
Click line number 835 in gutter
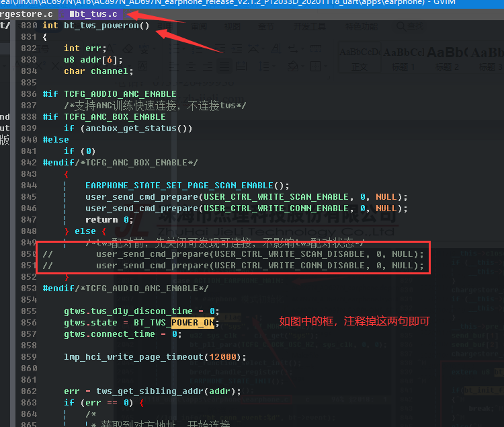click(x=29, y=83)
